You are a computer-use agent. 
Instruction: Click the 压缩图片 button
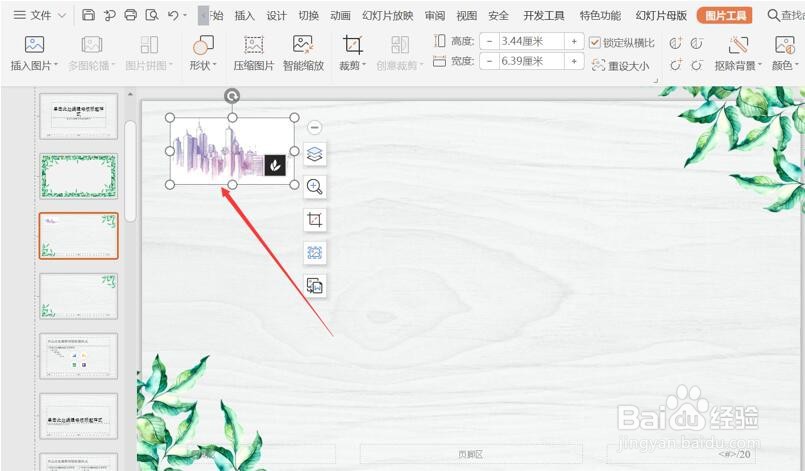coord(254,53)
